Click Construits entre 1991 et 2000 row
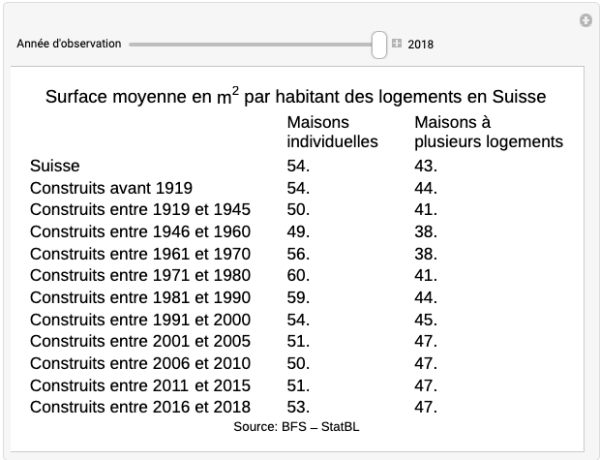Screen dimensions: 600x460 click(140, 319)
